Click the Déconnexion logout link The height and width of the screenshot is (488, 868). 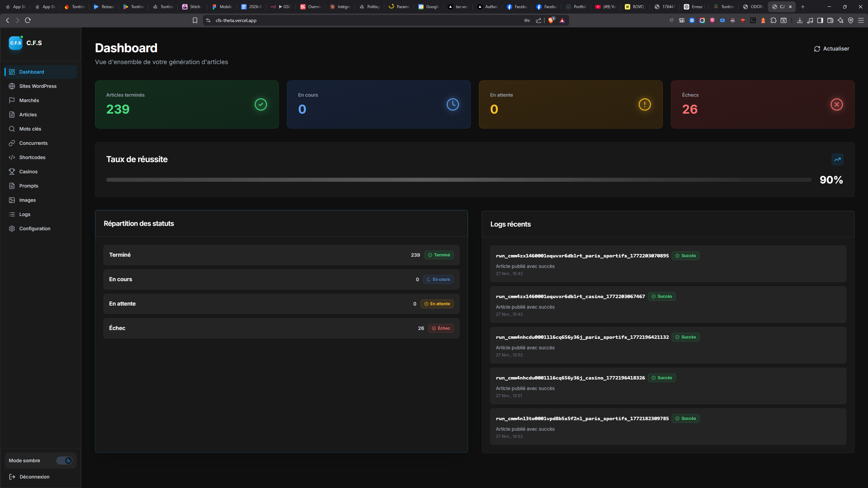point(34,477)
